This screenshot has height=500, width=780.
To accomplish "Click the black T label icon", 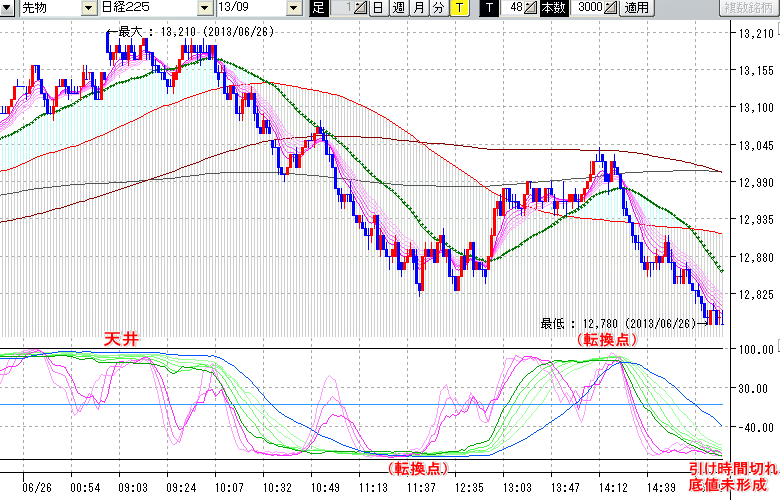I will 488,8.
